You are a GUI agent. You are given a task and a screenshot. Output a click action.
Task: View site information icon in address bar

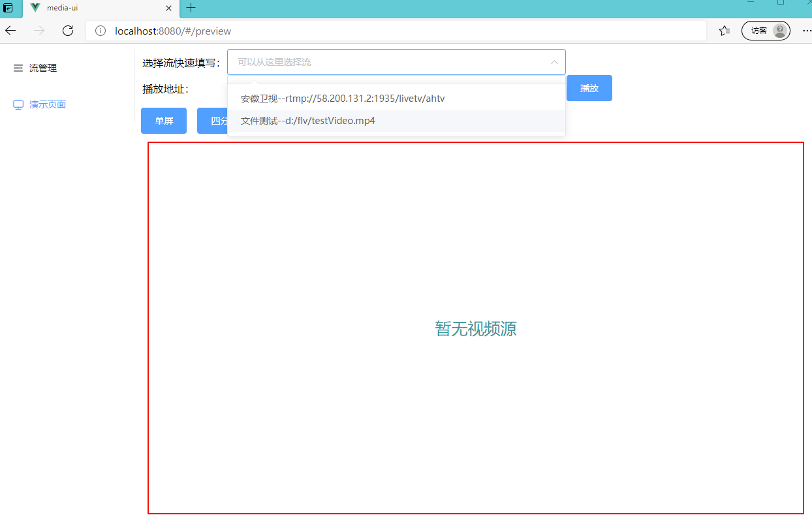pyautogui.click(x=101, y=31)
